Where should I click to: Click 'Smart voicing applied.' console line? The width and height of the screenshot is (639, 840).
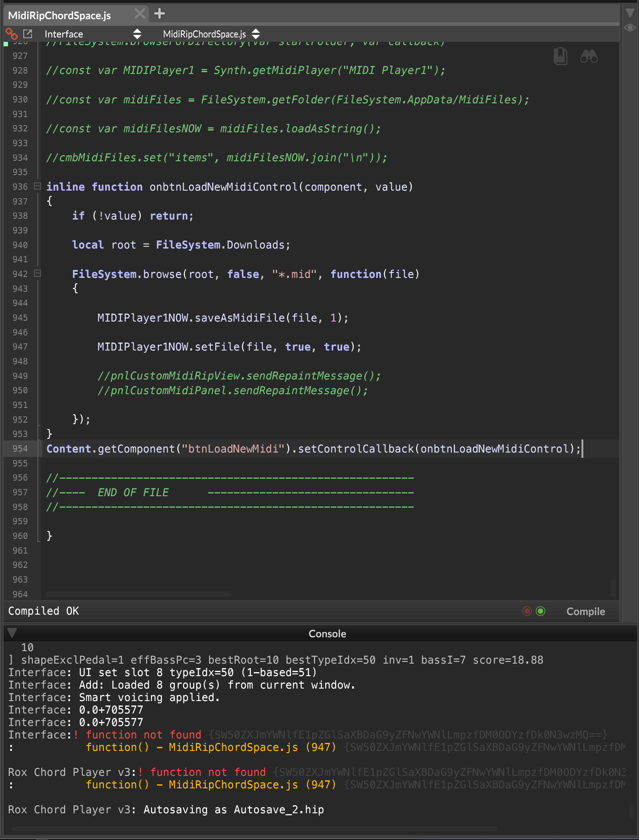149,697
